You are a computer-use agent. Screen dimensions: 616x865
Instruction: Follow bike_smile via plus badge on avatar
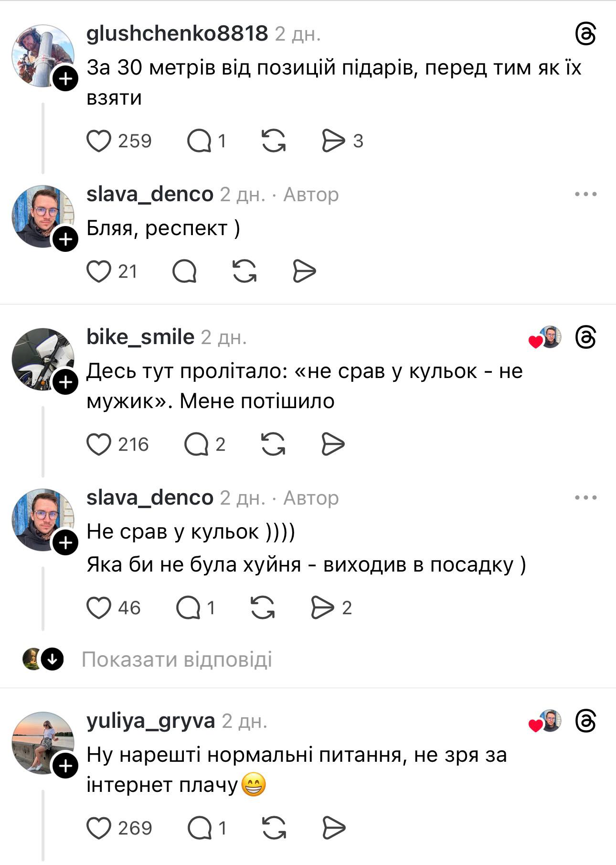65,382
